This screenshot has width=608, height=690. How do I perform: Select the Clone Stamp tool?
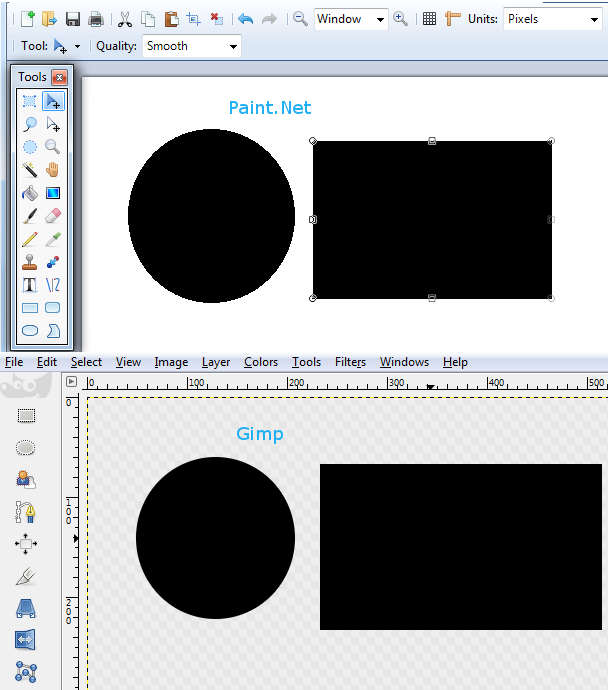tap(30, 262)
